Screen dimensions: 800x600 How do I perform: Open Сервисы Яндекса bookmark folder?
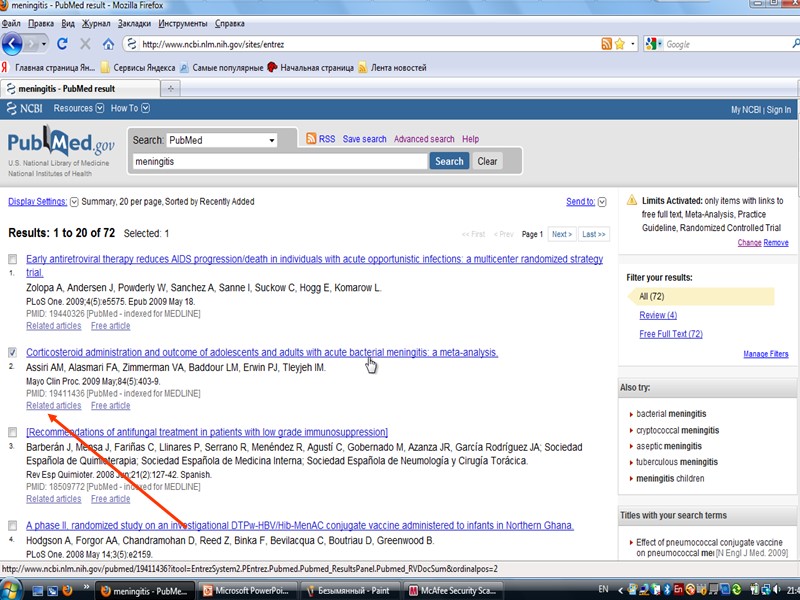click(138, 67)
